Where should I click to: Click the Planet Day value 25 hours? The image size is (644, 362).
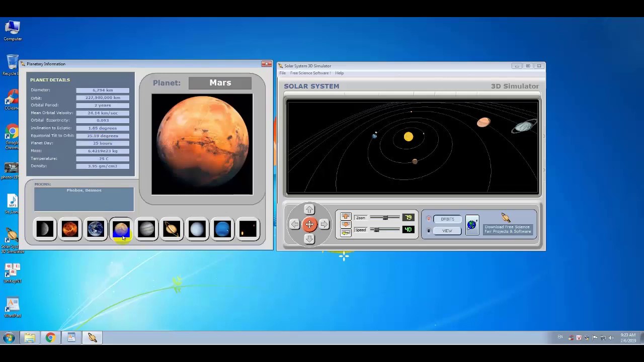click(103, 143)
